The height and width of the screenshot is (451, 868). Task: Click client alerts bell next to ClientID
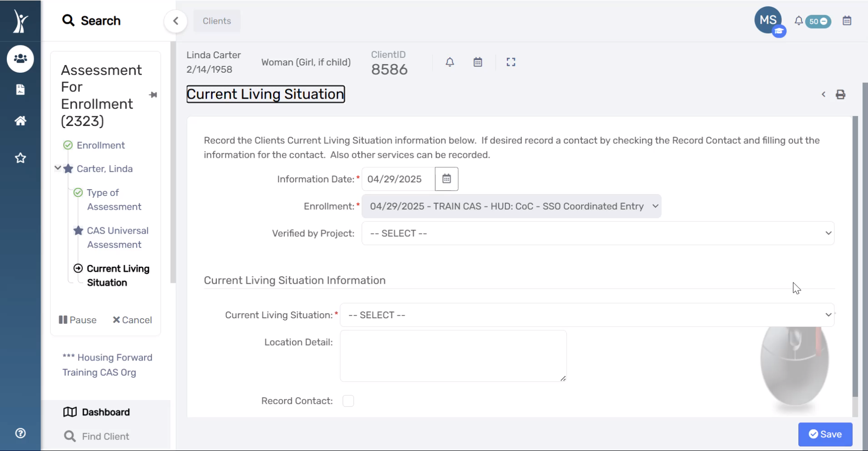click(449, 62)
